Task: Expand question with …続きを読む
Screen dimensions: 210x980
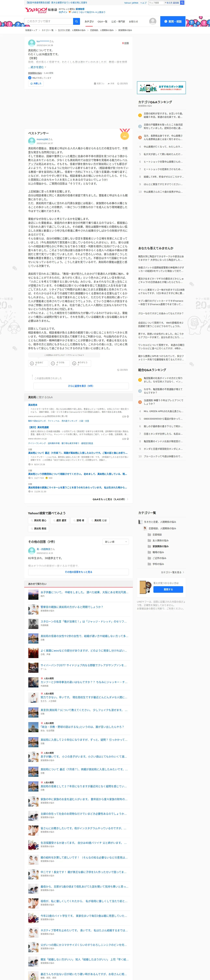Action: 37,67
